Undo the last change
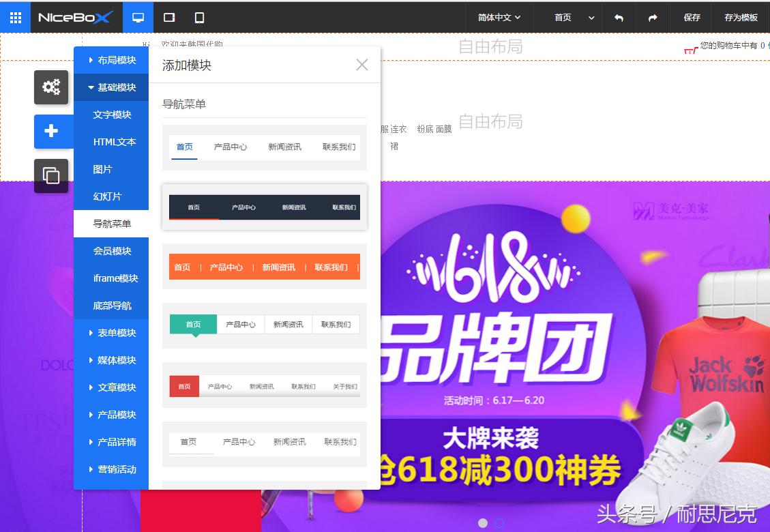This screenshot has width=770, height=532. click(619, 17)
